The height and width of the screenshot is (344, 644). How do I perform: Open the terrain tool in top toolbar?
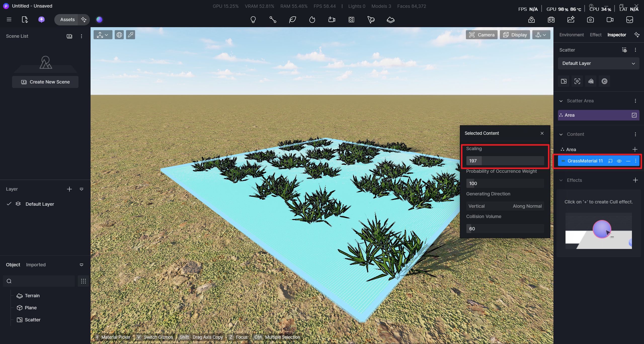click(x=390, y=20)
